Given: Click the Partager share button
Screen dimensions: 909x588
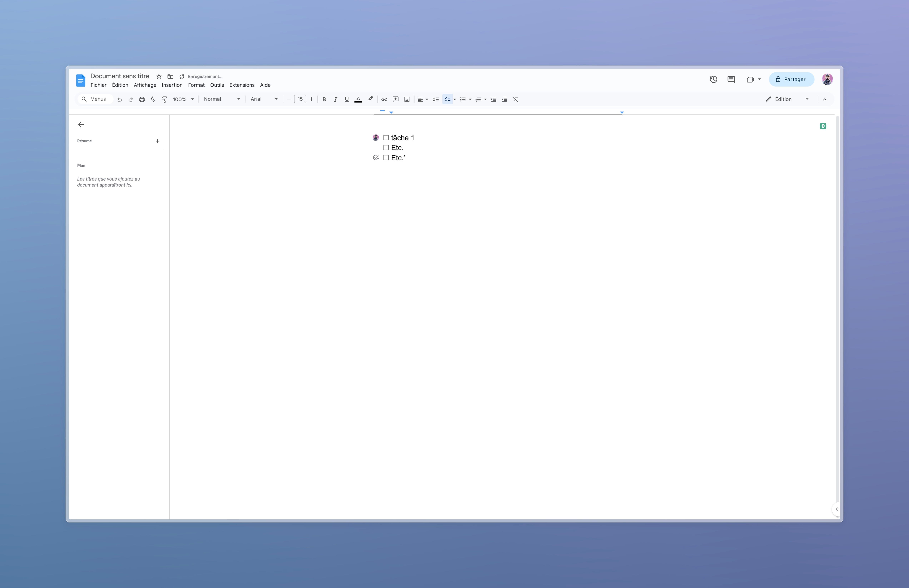Looking at the screenshot, I should 791,79.
